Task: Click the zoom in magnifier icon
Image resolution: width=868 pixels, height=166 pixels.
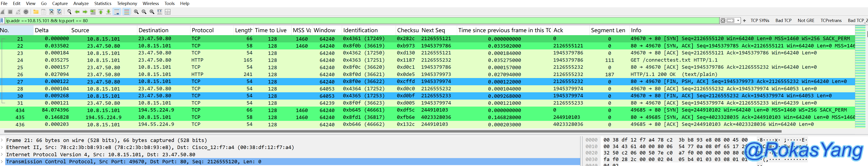Action: click(x=136, y=12)
